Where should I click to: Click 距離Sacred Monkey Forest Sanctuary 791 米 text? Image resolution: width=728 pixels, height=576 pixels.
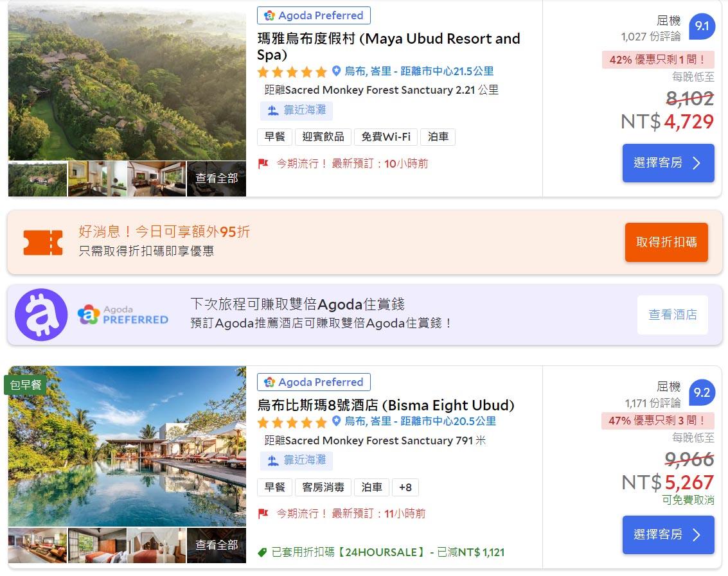[375, 441]
